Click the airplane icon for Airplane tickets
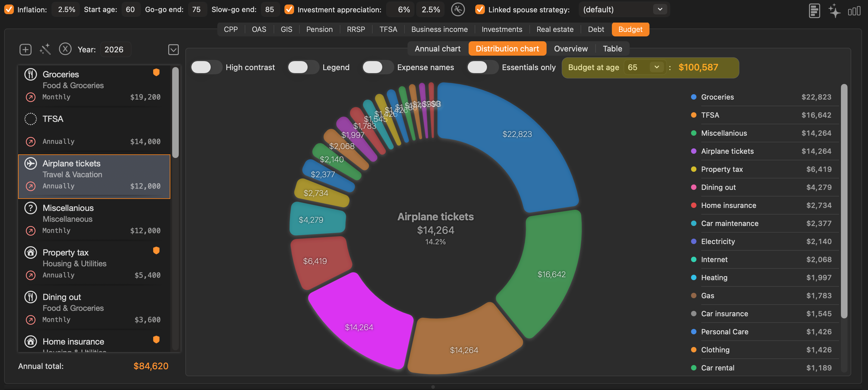Image resolution: width=868 pixels, height=390 pixels. click(31, 163)
